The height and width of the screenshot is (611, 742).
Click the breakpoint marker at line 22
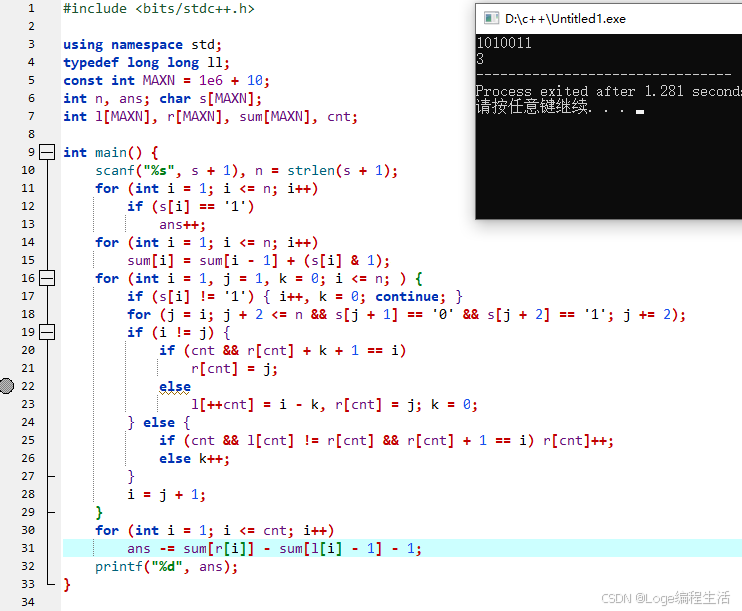tap(7, 386)
